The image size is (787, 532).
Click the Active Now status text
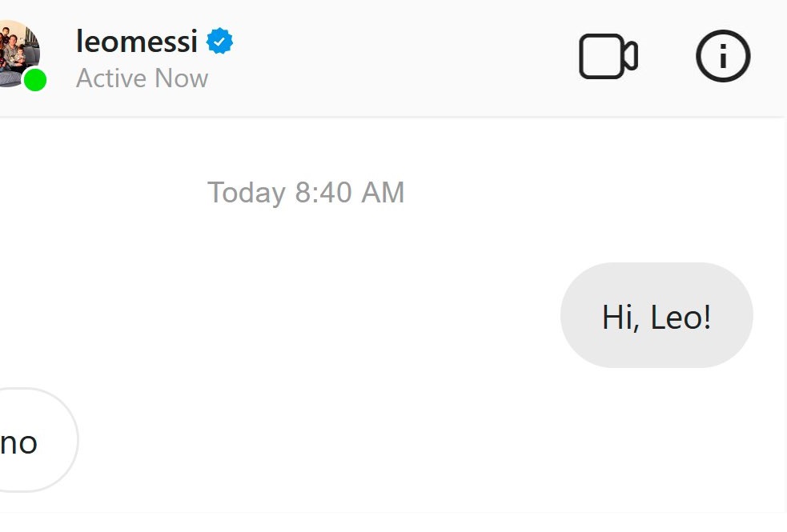click(142, 78)
